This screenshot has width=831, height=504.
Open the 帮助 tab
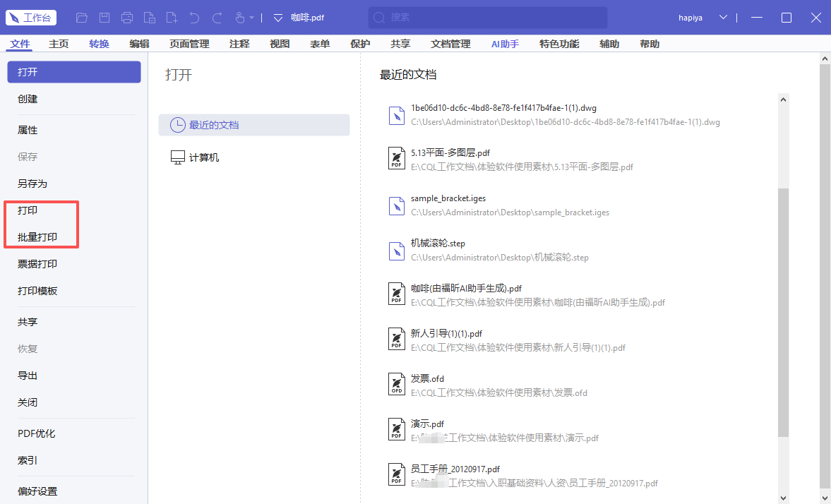pyautogui.click(x=650, y=44)
